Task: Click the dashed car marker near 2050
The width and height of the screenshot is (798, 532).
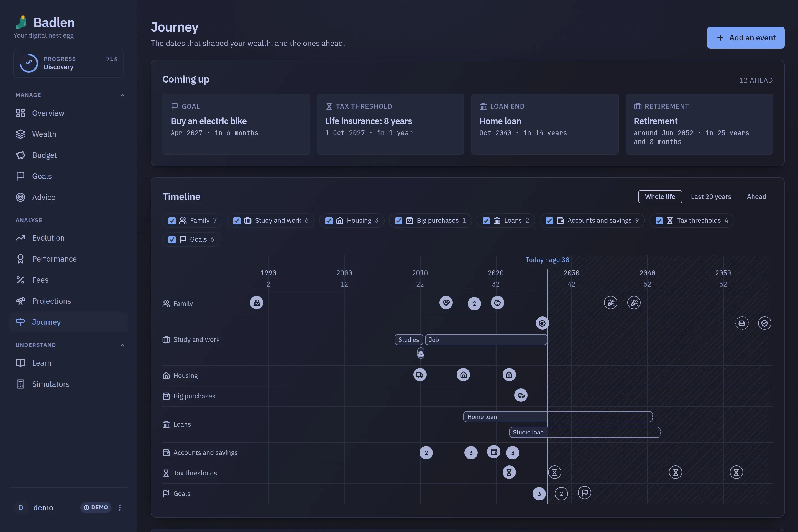Action: tap(742, 323)
